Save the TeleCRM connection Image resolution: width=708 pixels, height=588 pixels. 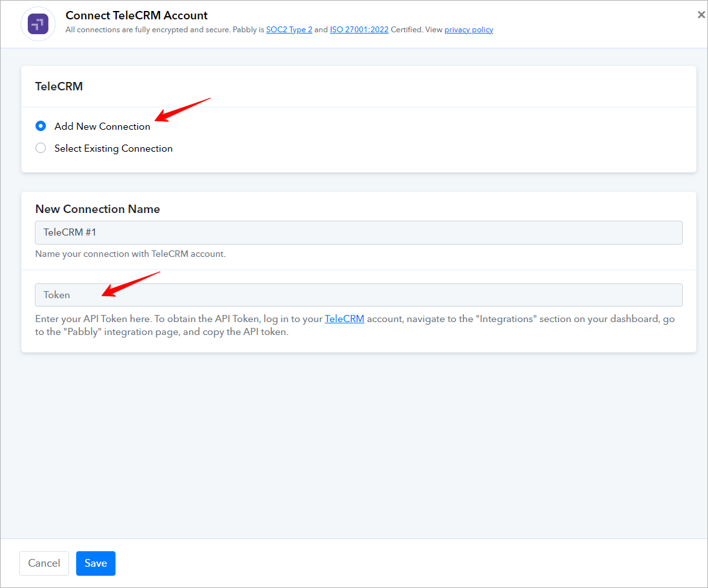pyautogui.click(x=96, y=563)
